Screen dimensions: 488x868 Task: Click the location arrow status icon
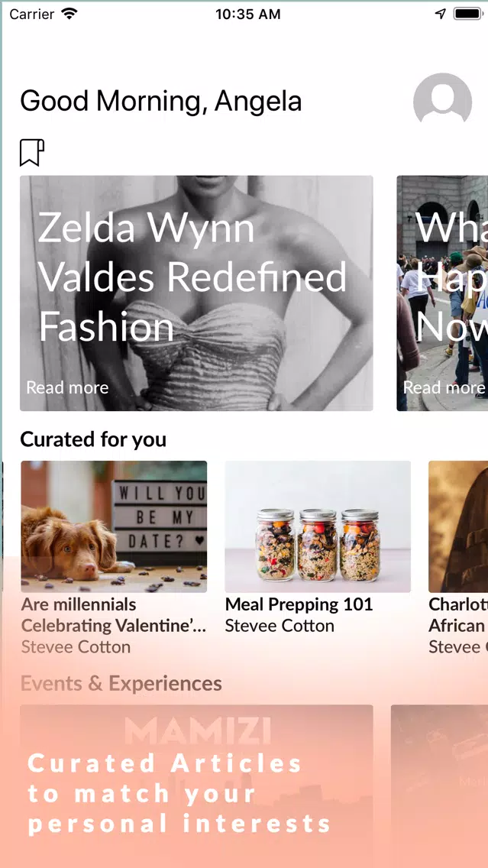441,14
